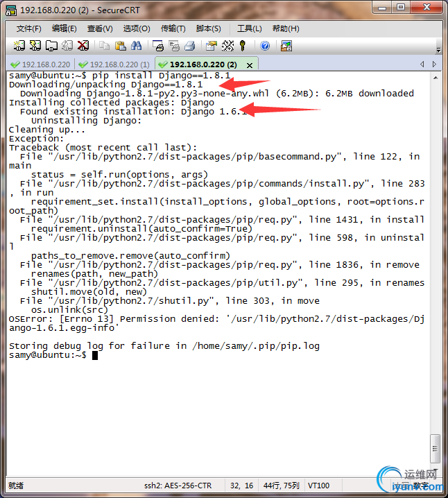
Task: Switch to the 192.168.0.220 (1) tab
Action: pyautogui.click(x=114, y=65)
